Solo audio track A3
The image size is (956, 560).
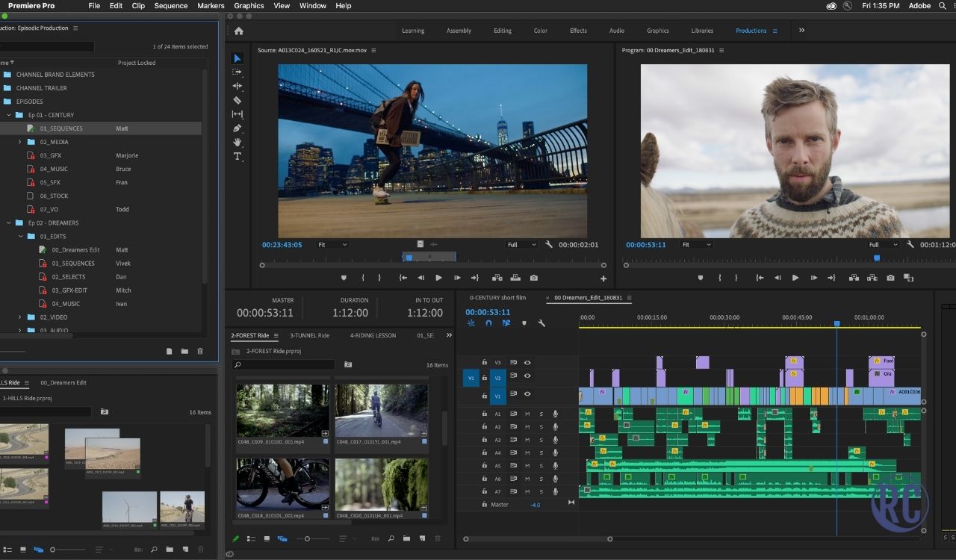pos(541,440)
